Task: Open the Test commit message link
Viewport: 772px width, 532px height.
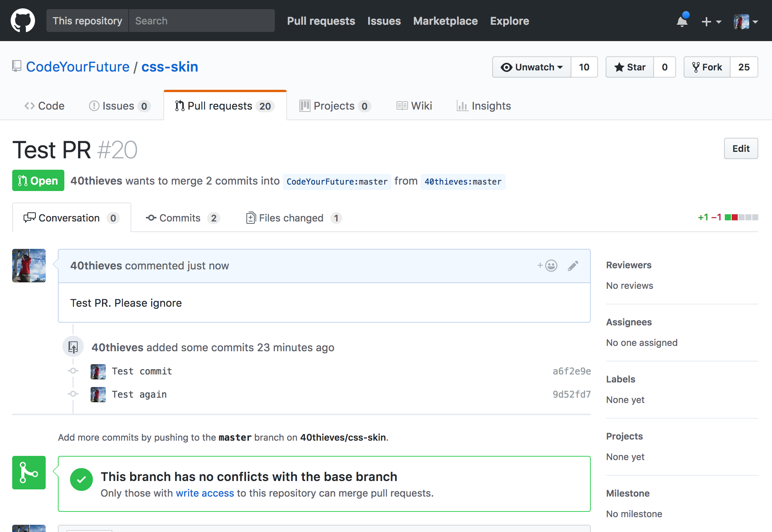Action: click(142, 371)
